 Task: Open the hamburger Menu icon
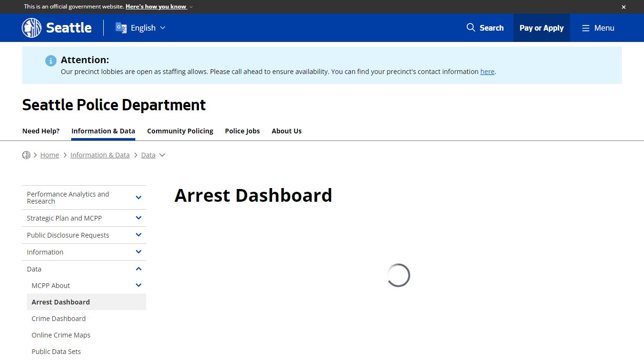(x=586, y=28)
